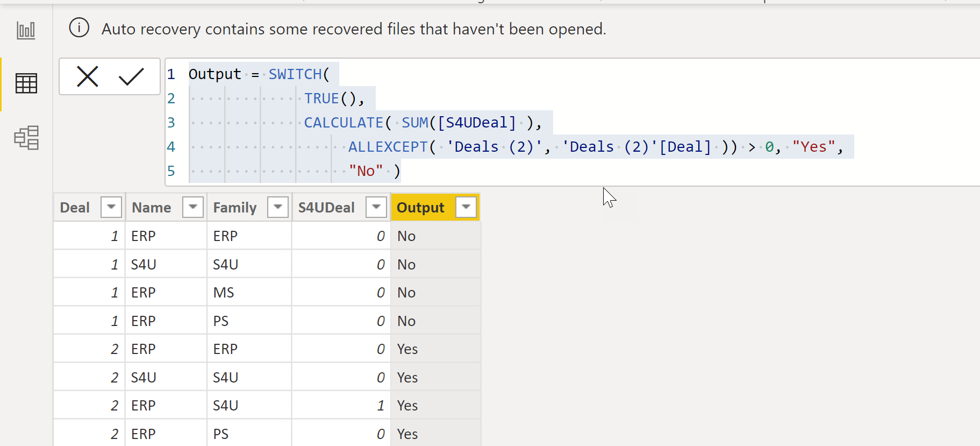Click TRUE() in the formula editor
The height and width of the screenshot is (446, 980).
330,98
